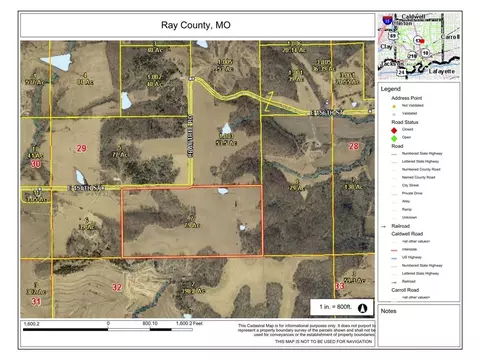The width and height of the screenshot is (480, 360).
Task: Click the US 24 shield in inset map
Action: (x=401, y=72)
